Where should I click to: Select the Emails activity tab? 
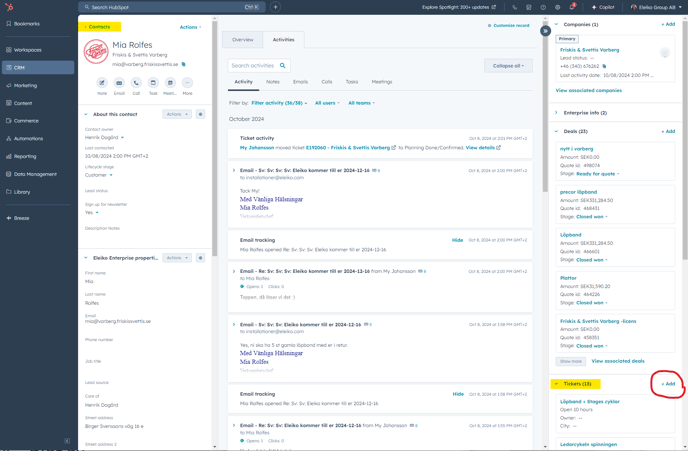[x=300, y=82]
